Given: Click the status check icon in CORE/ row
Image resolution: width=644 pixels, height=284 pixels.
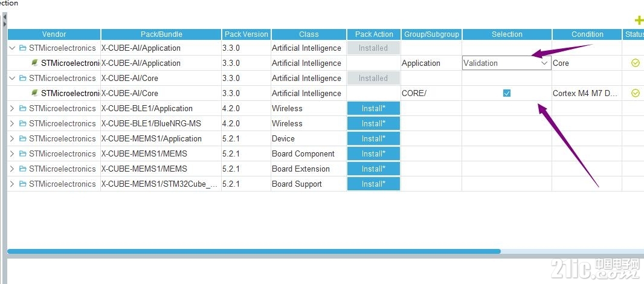Looking at the screenshot, I should point(636,93).
